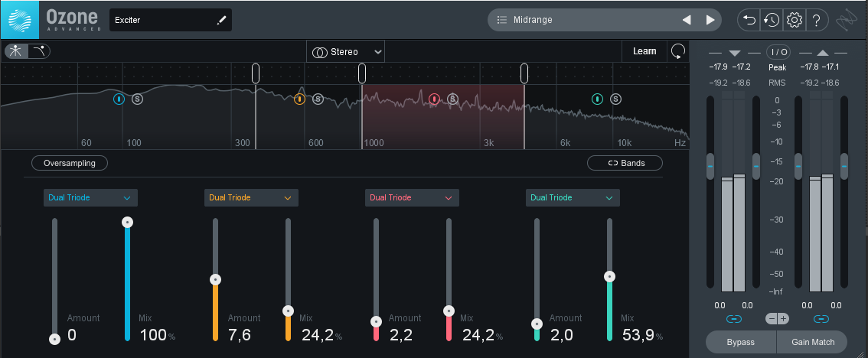
Task: Click the undo arrow icon
Action: (749, 20)
